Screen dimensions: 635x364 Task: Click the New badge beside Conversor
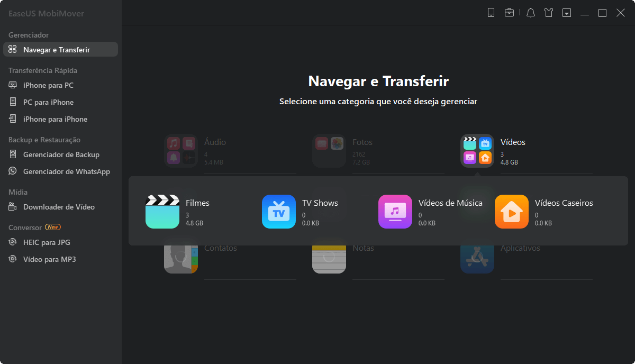(x=53, y=227)
